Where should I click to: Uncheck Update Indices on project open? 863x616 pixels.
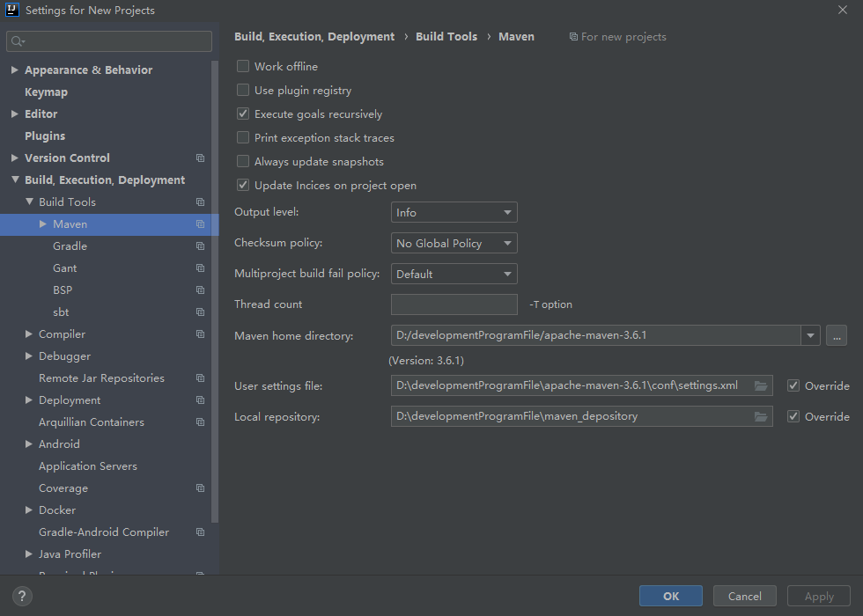click(243, 185)
